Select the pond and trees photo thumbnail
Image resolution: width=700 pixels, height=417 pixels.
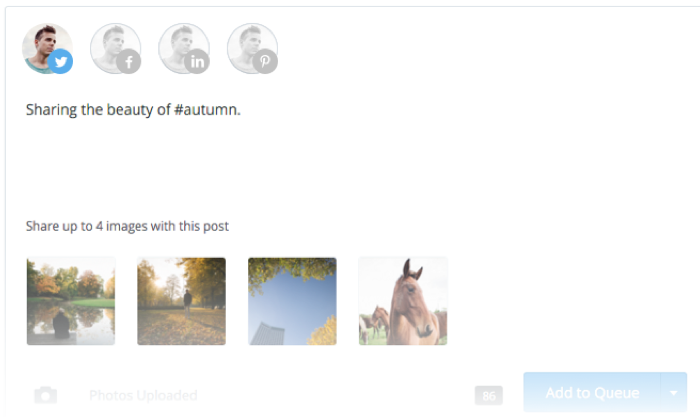coord(71,301)
